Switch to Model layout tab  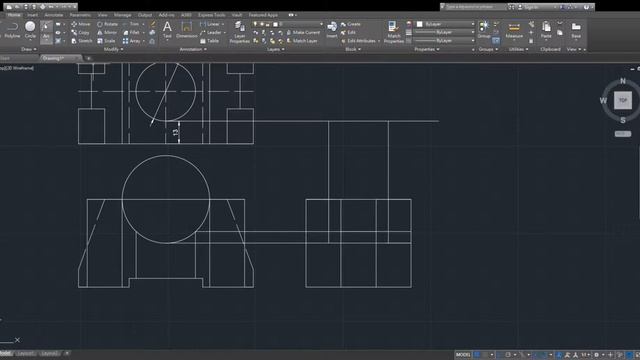pyautogui.click(x=5, y=353)
